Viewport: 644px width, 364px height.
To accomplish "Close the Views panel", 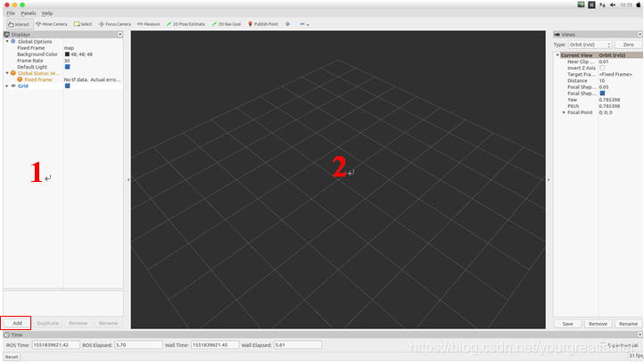I will pos(640,35).
